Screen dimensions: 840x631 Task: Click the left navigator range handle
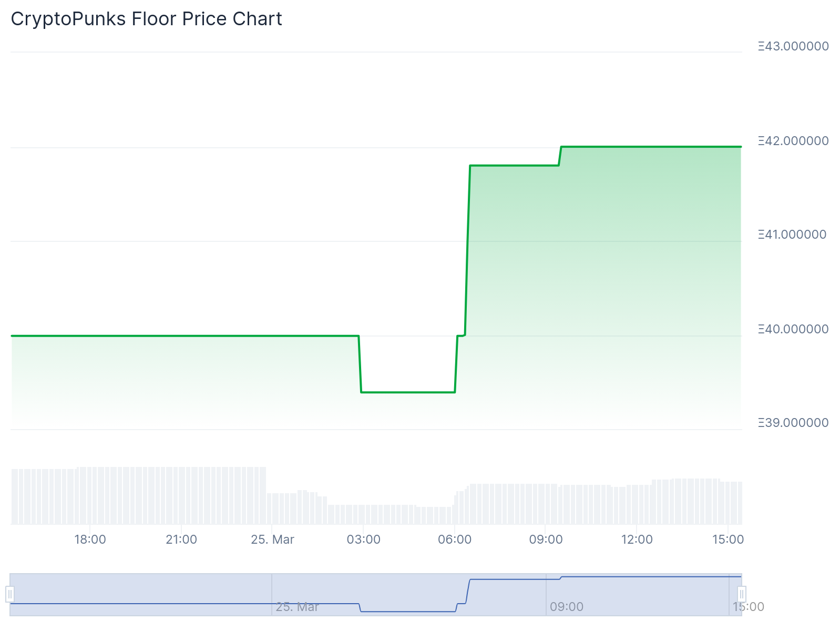10,594
